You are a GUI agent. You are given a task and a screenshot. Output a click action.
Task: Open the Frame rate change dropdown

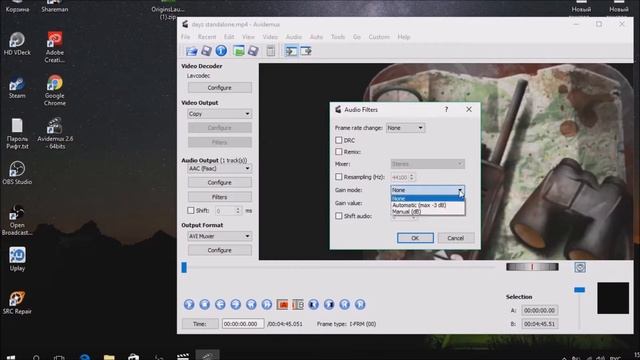click(x=405, y=128)
